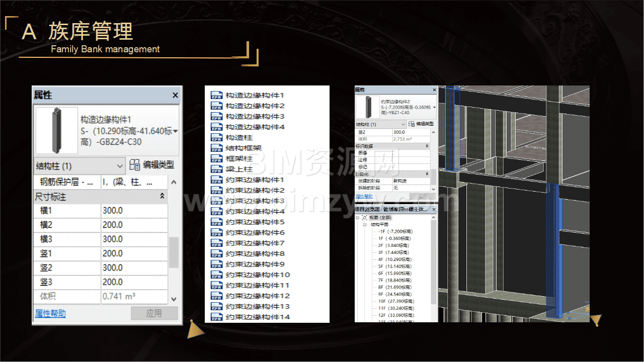Click scroll-up arrow in large properties panel
Viewport: 644px width, 362px height.
click(174, 182)
